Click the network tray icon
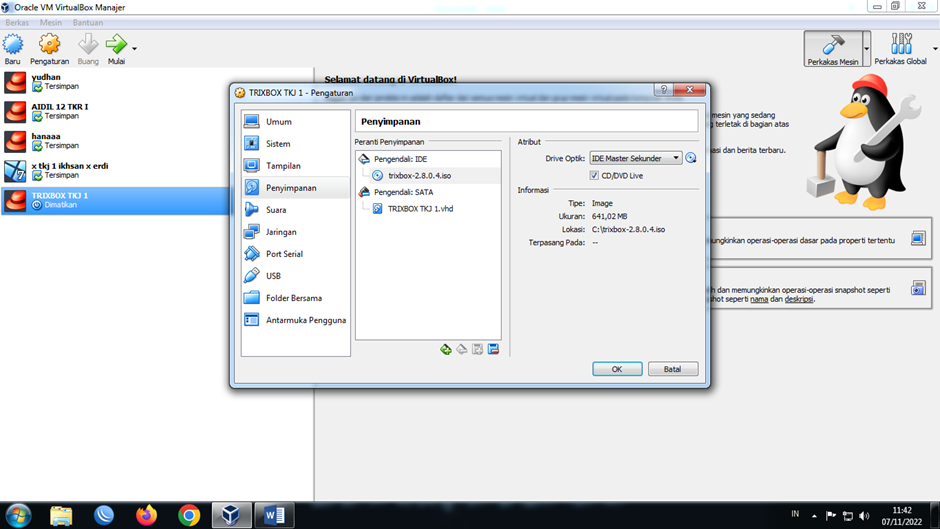The image size is (940, 529). tap(848, 516)
